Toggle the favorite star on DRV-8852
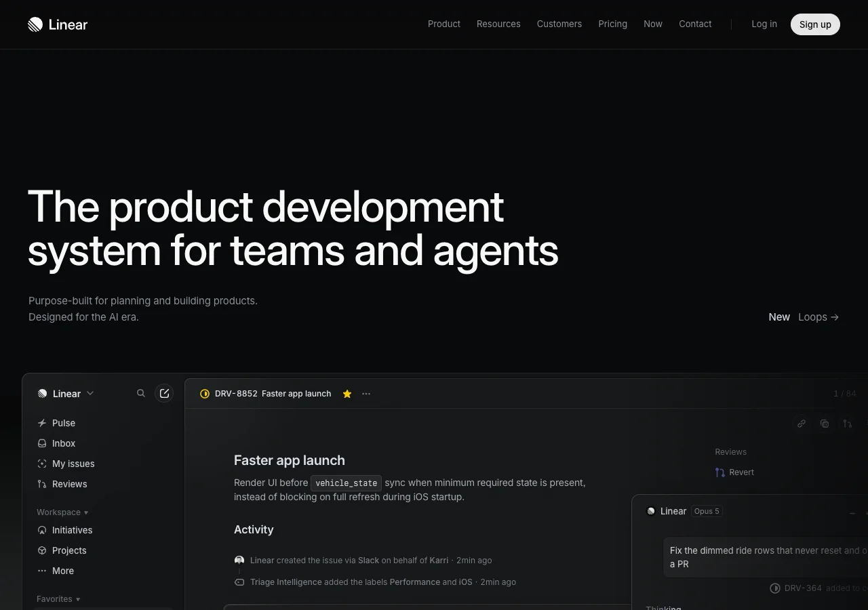Viewport: 868px width, 610px height. [x=347, y=394]
